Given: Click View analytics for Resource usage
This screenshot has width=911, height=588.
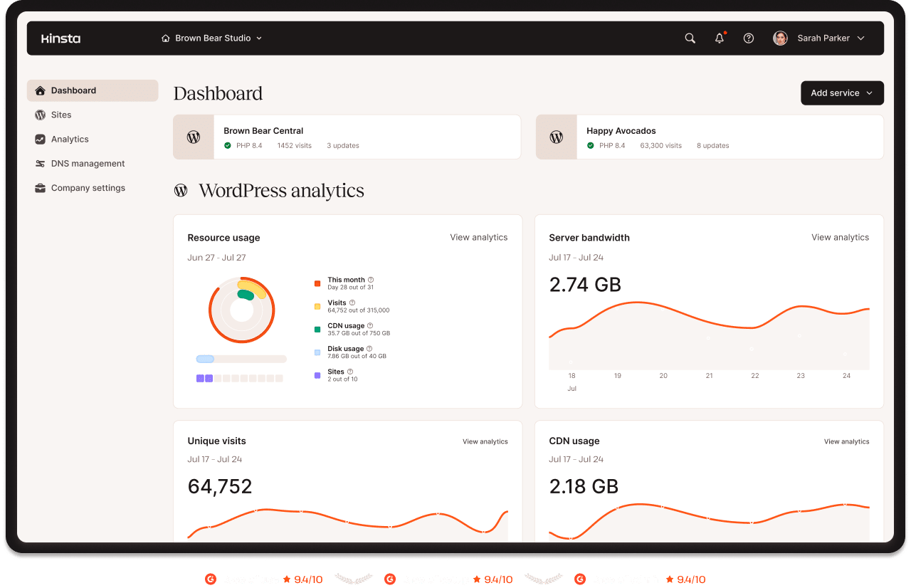Looking at the screenshot, I should (x=478, y=237).
